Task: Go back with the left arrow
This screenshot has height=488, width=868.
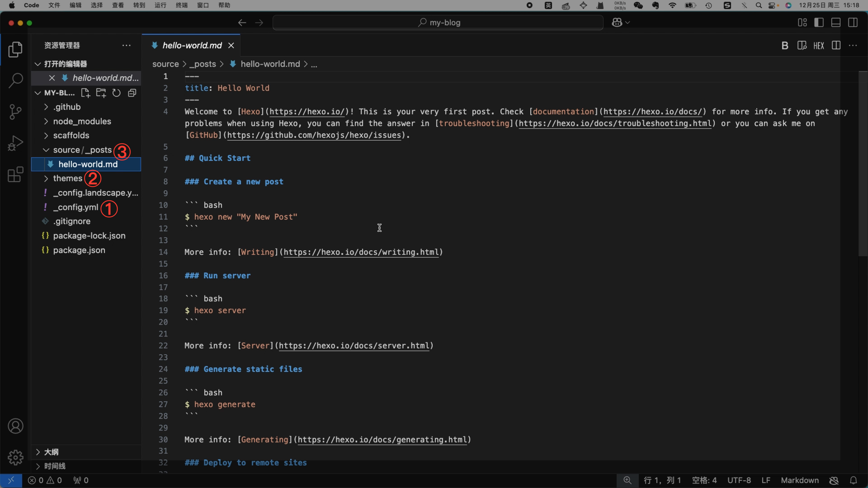Action: (242, 23)
